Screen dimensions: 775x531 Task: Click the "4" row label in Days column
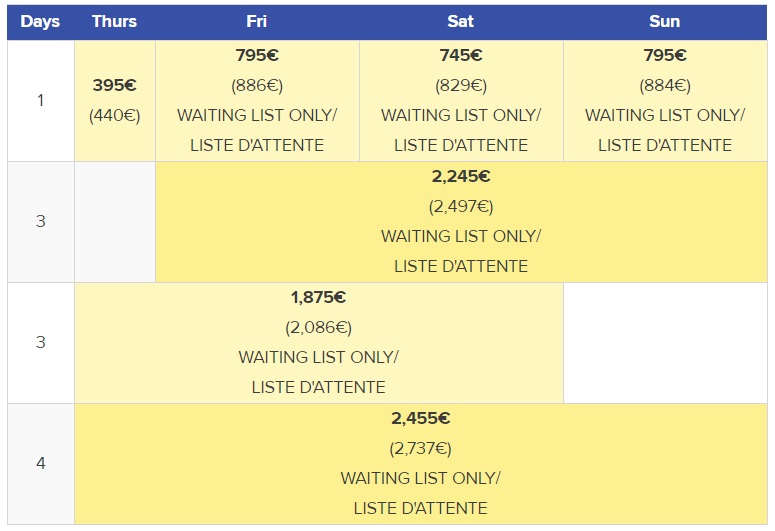40,464
